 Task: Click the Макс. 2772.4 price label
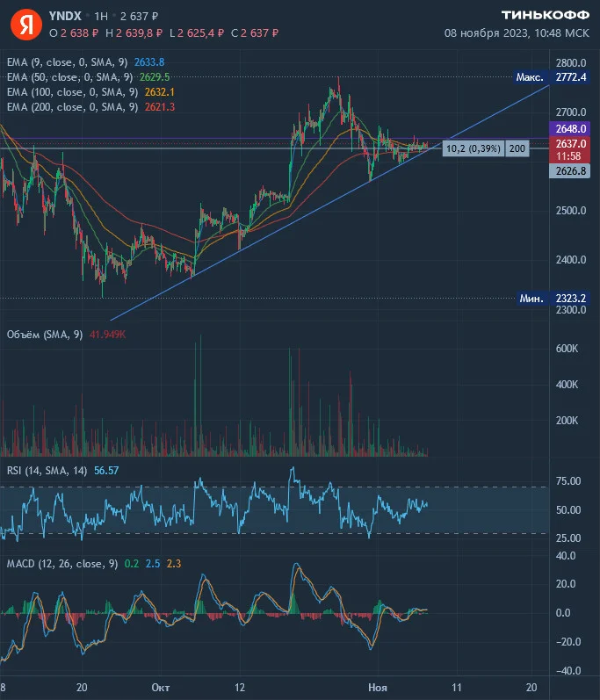coord(551,77)
